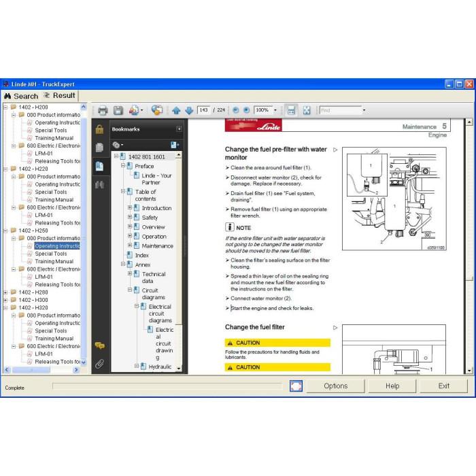Switch to the Result tab
The width and height of the screenshot is (476, 476).
click(x=60, y=96)
